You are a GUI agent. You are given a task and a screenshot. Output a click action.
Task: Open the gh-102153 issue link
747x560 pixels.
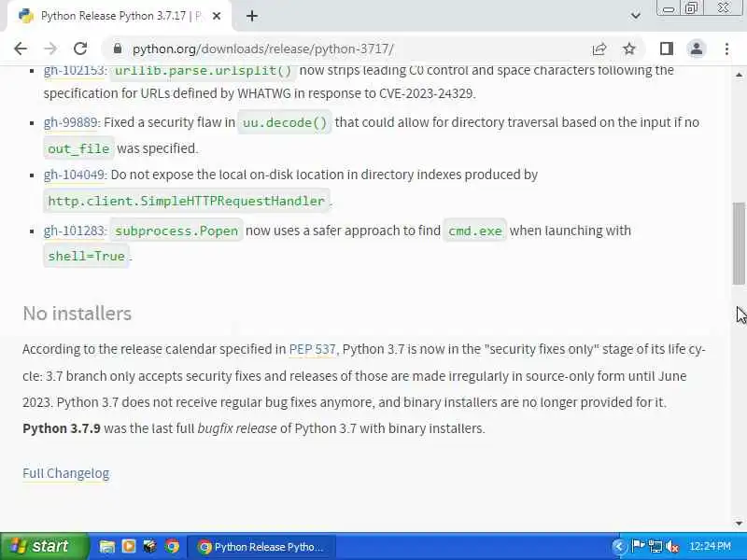click(75, 71)
